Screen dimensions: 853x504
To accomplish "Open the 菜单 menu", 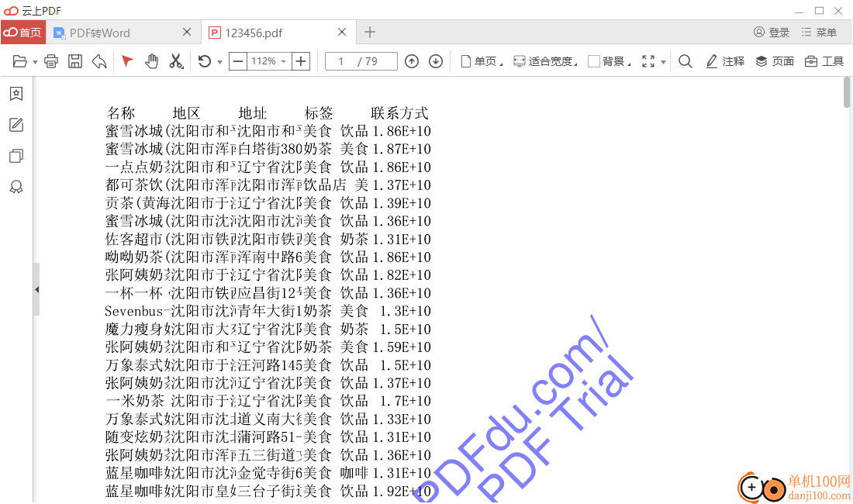I will tap(819, 33).
